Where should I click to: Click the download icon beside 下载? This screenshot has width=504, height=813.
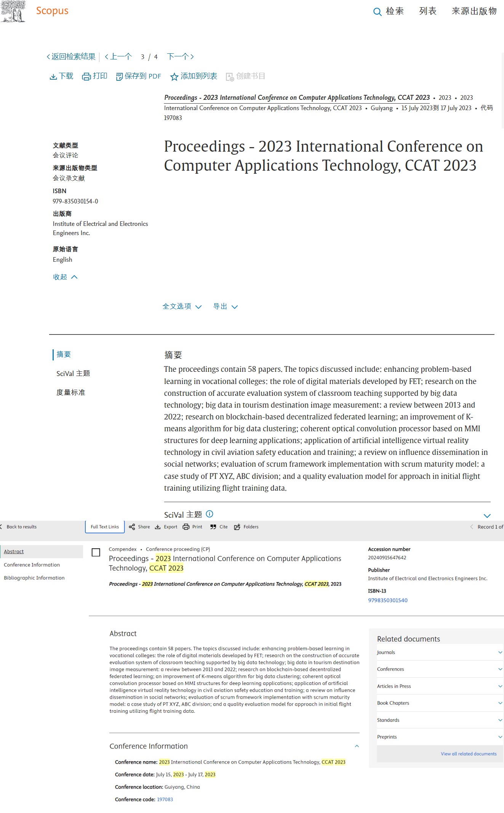pos(53,77)
